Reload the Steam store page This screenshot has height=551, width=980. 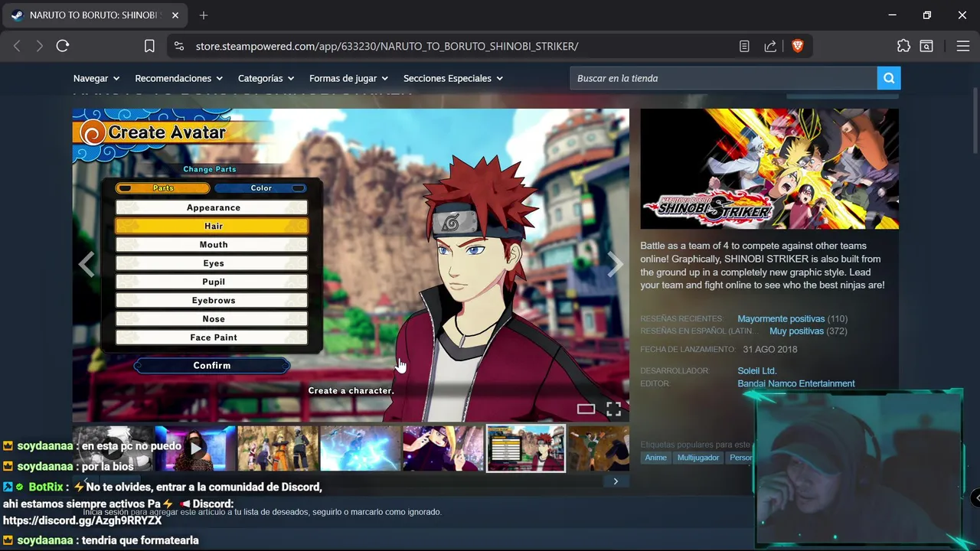click(63, 46)
